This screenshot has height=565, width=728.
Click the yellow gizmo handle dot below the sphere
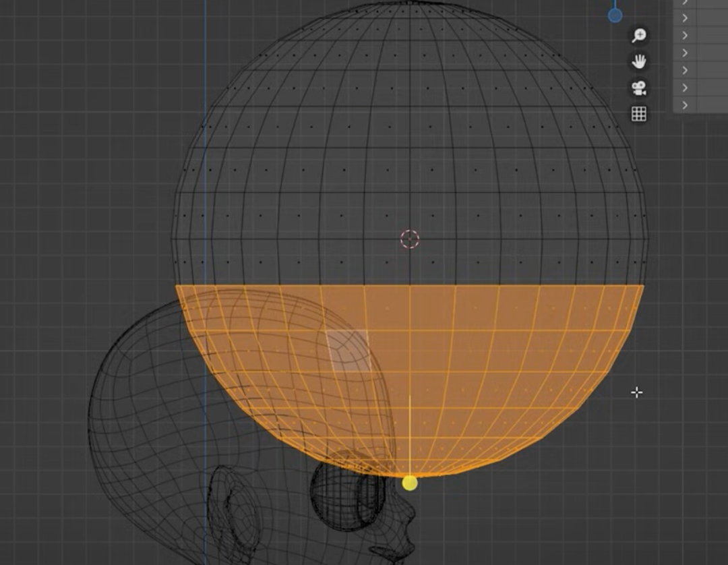tap(410, 483)
